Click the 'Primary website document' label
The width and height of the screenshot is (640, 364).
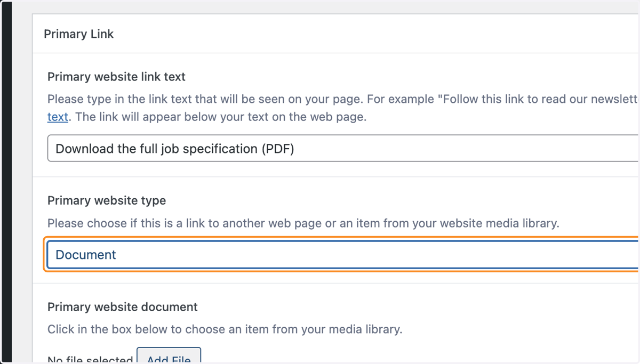[x=123, y=307]
